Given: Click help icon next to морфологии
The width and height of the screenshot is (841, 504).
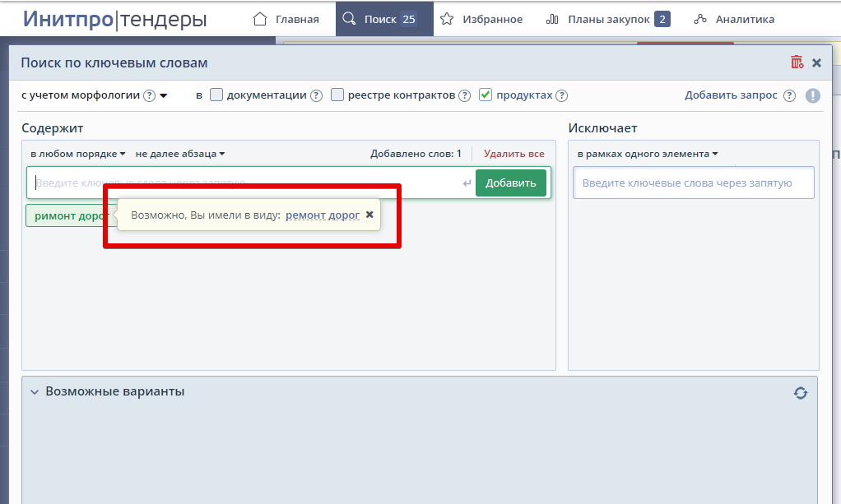Looking at the screenshot, I should coord(150,95).
